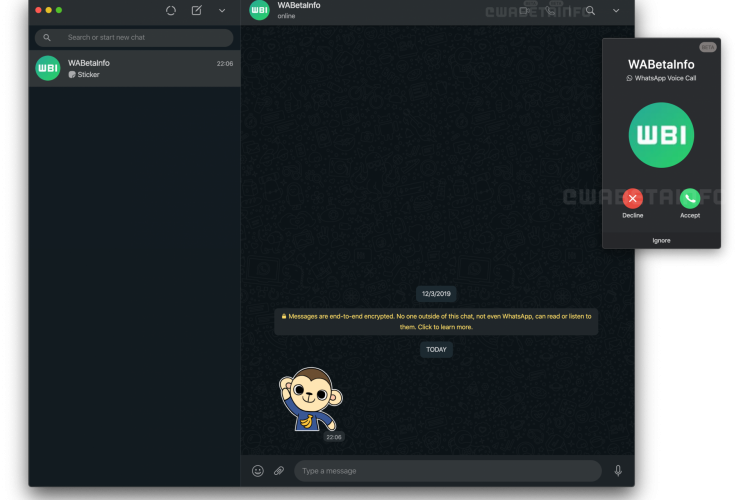Click the WBI avatar in chat header
The width and height of the screenshot is (750, 500).
pyautogui.click(x=259, y=10)
